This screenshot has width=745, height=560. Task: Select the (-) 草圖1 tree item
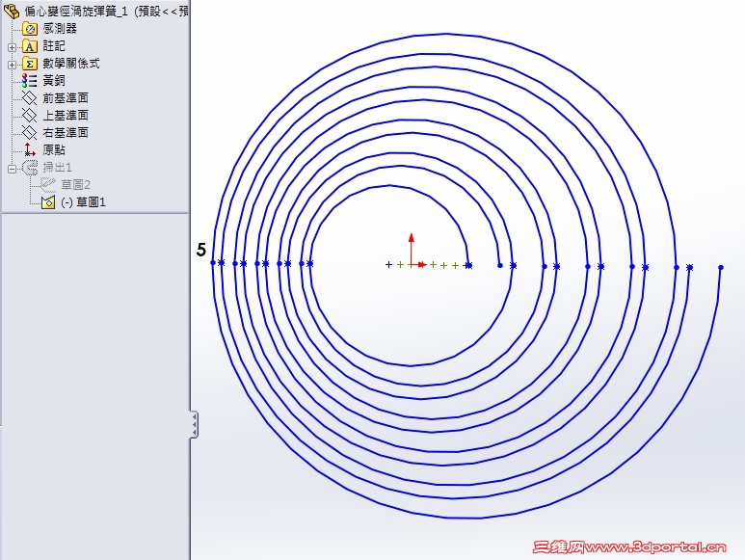coord(84,202)
